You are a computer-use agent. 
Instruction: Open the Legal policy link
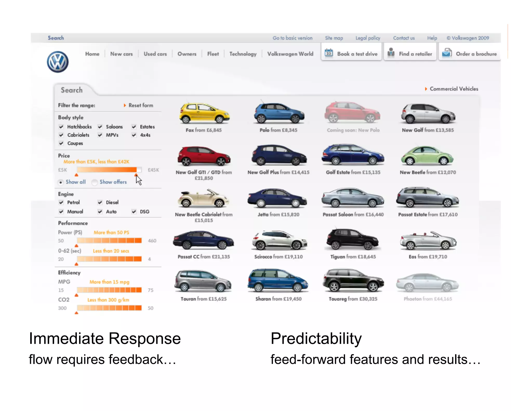coord(368,38)
